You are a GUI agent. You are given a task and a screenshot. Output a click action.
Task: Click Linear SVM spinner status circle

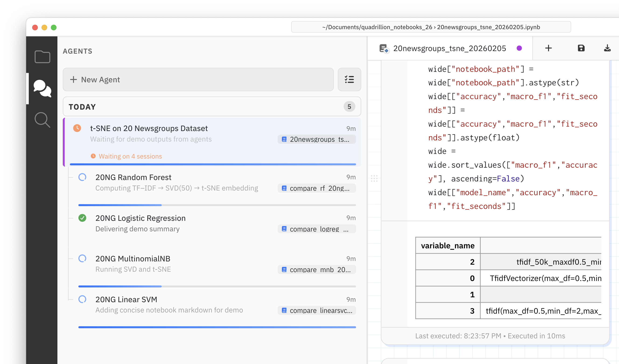coord(82,299)
